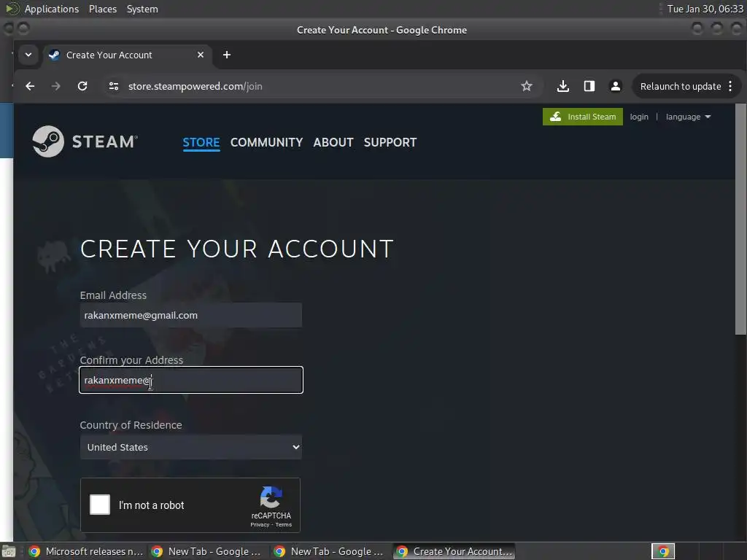Open Country of Residence dropdown
Screen dimensions: 747x560
click(x=190, y=447)
